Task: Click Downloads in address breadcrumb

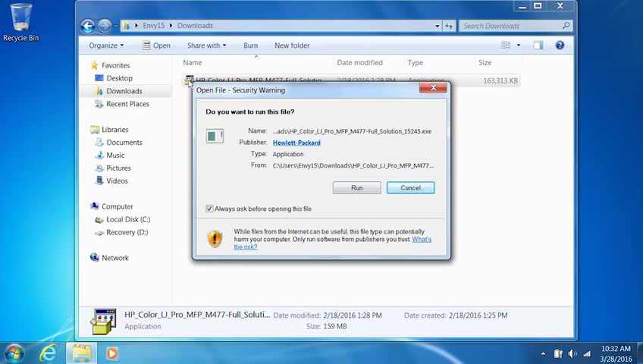Action: 195,26
